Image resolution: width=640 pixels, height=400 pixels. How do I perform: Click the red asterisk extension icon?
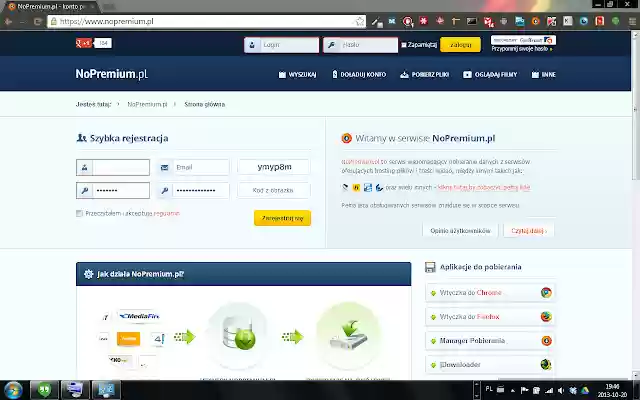pyautogui.click(x=424, y=21)
